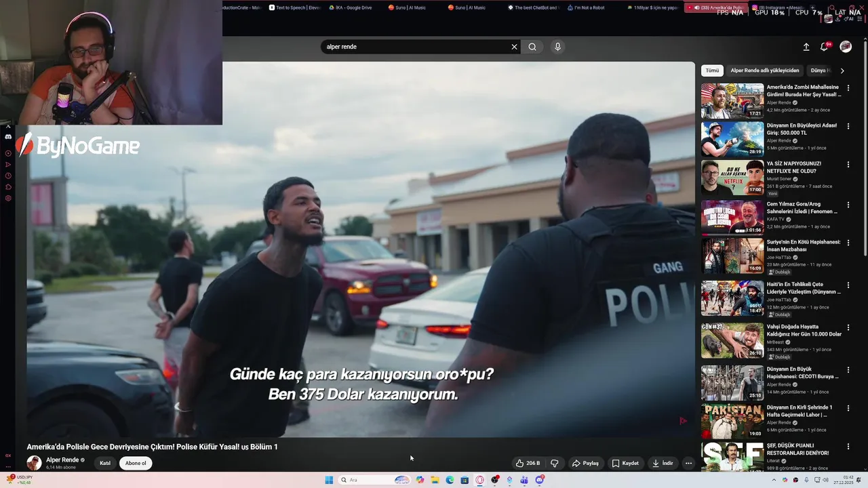Select the Tümü filter chip

click(712, 70)
